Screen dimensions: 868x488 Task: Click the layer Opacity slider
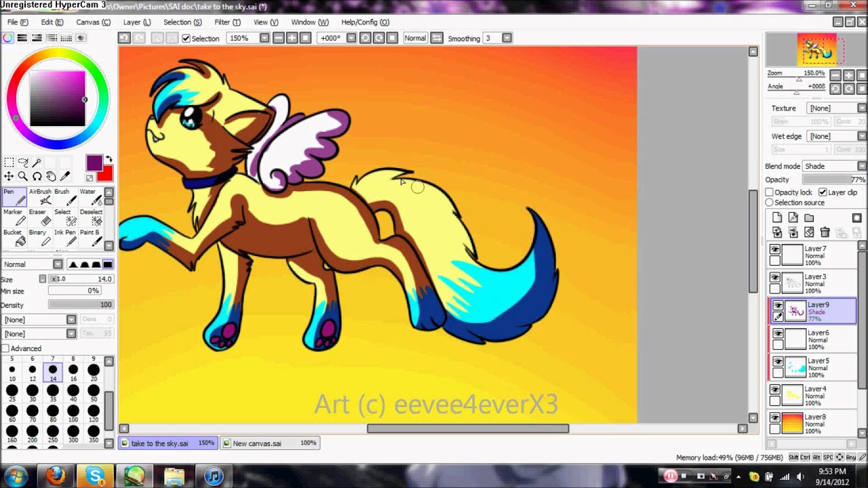coord(834,180)
